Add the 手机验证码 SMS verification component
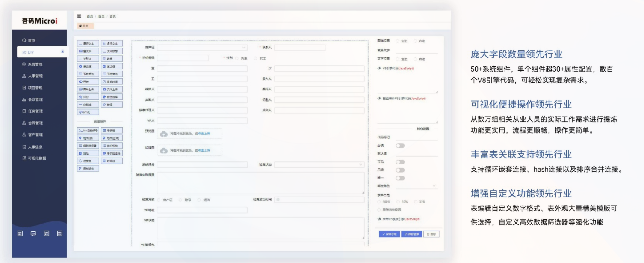 [x=112, y=153]
